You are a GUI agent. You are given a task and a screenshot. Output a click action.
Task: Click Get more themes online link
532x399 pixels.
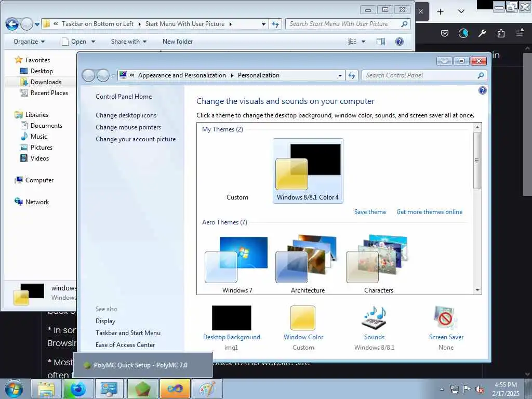tap(429, 212)
